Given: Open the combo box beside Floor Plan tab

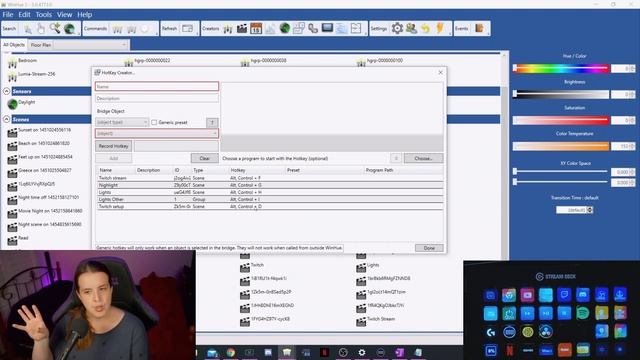Looking at the screenshot, I should point(91,45).
